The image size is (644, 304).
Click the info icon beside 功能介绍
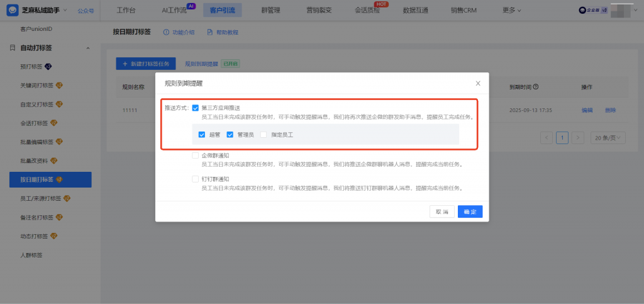pyautogui.click(x=166, y=32)
